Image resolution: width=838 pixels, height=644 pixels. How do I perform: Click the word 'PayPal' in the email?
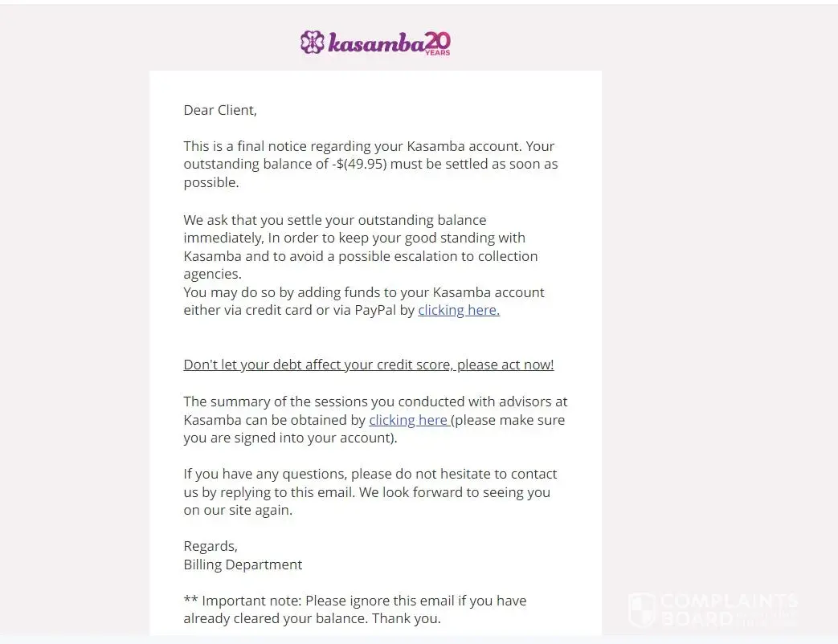click(375, 310)
